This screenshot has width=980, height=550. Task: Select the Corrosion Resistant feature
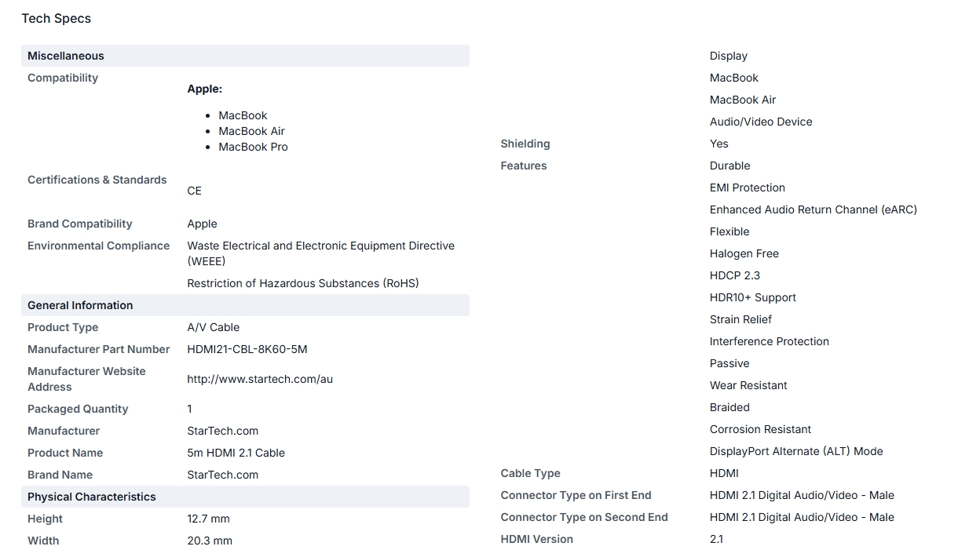(761, 429)
